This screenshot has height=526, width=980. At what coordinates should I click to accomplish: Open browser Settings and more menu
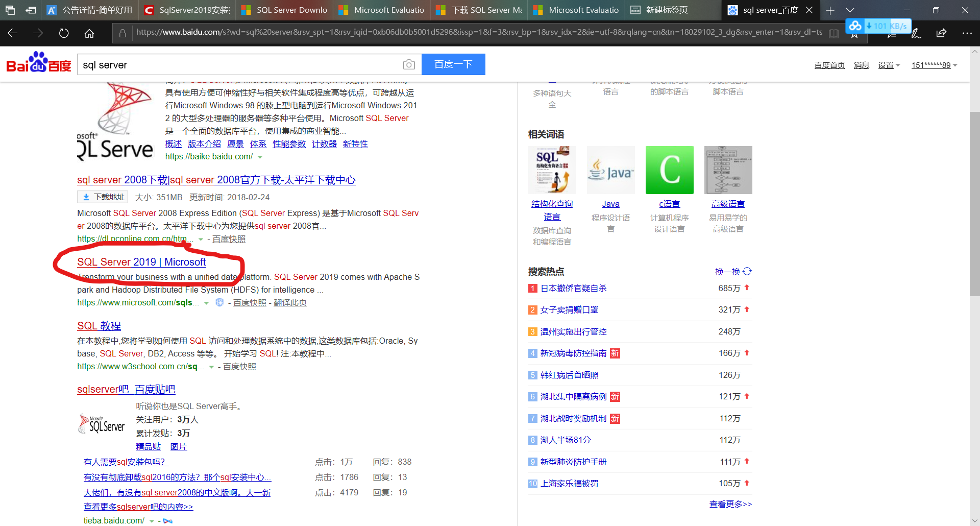(x=967, y=33)
